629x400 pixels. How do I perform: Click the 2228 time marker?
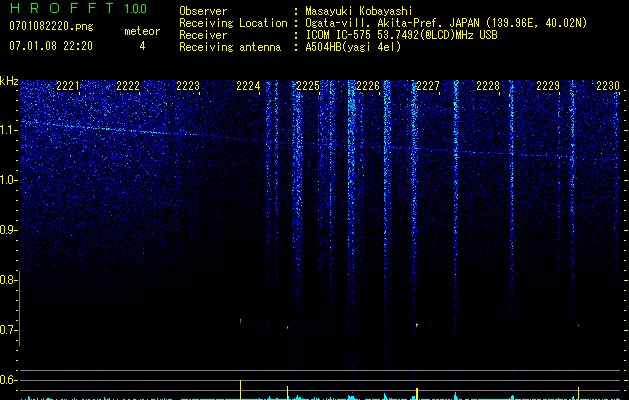[x=488, y=86]
